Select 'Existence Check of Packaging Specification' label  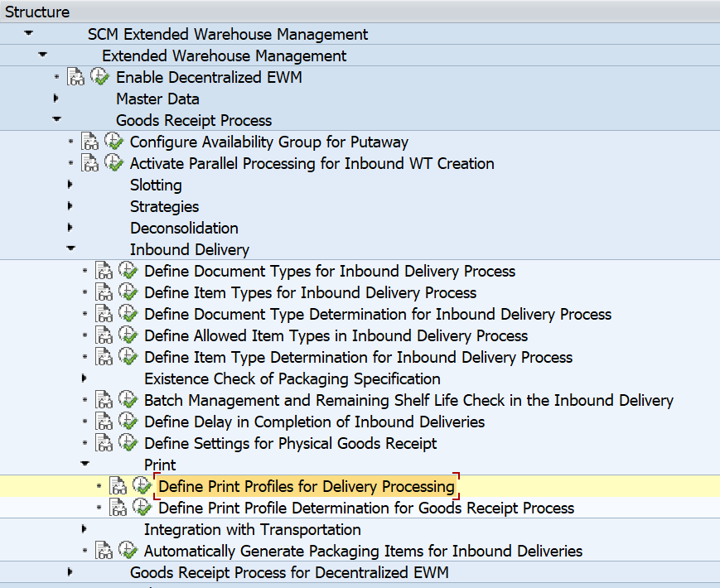coord(292,379)
